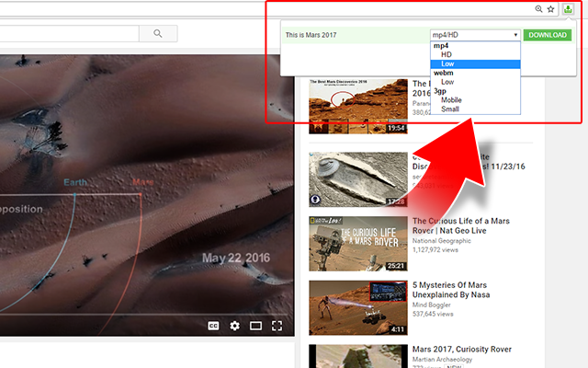Click the green DOWNLOAD button
The image size is (588, 368).
[x=548, y=35]
